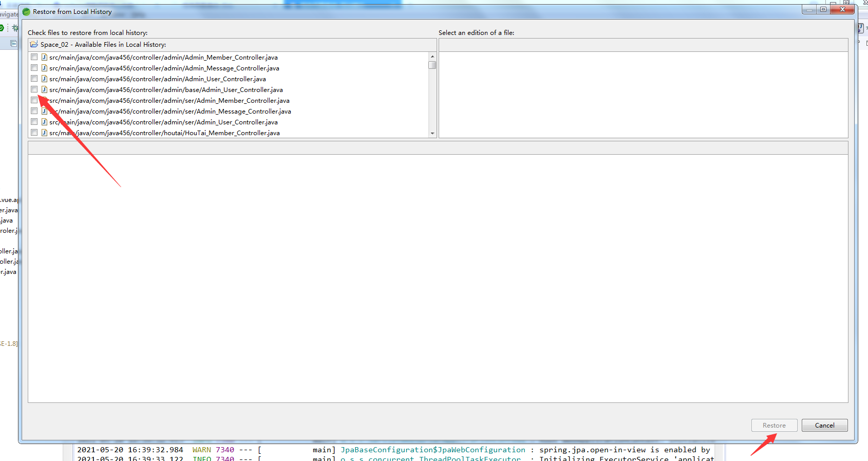Select checkbox for HouTai_Member_Controller.java
Image resolution: width=868 pixels, height=461 pixels.
click(x=34, y=133)
